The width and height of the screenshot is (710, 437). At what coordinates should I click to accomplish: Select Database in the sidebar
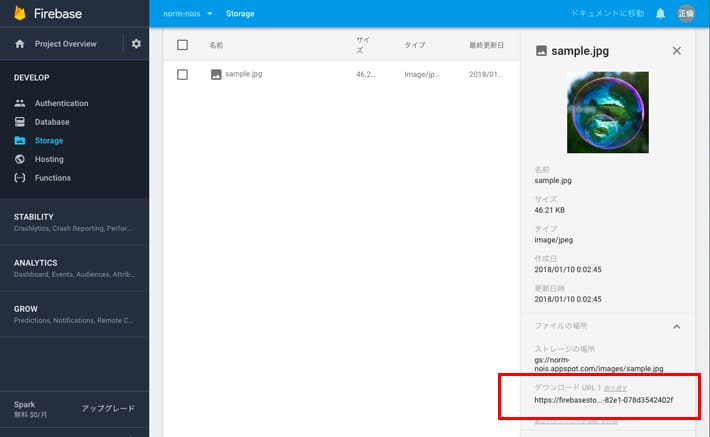pyautogui.click(x=52, y=122)
